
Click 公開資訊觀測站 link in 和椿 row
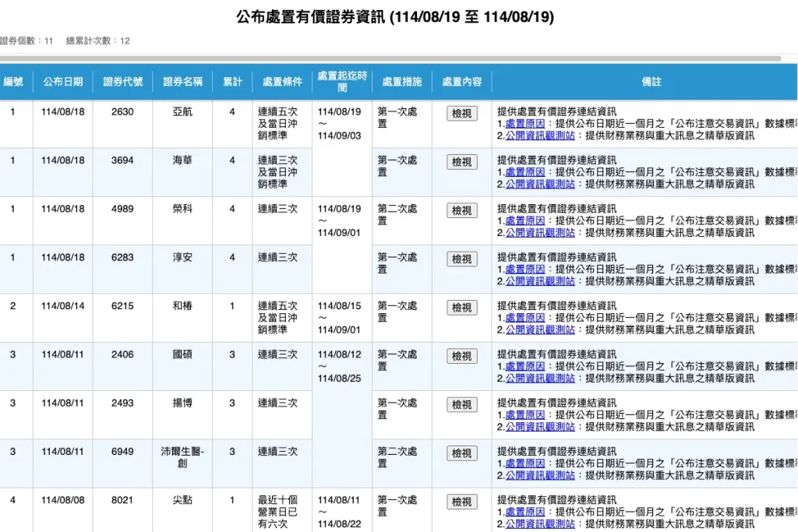540,330
